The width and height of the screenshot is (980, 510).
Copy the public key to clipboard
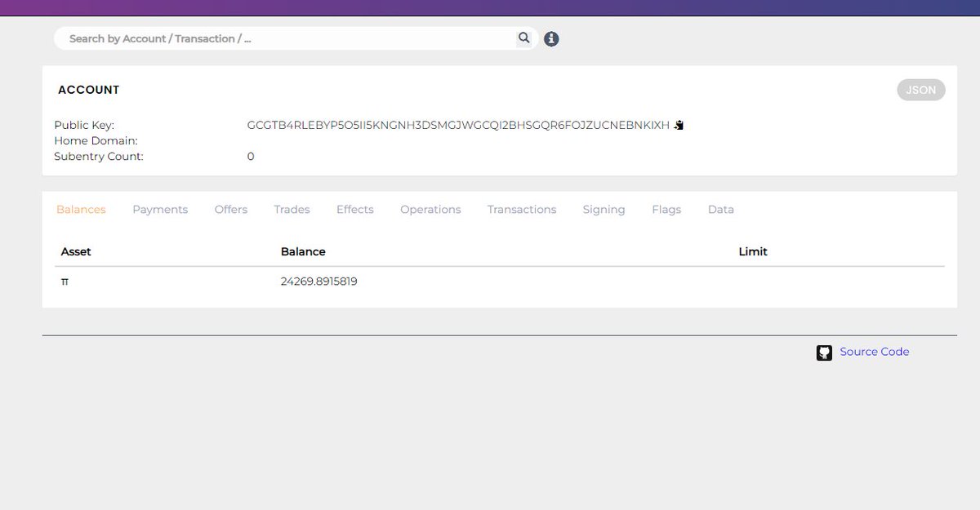pos(678,126)
